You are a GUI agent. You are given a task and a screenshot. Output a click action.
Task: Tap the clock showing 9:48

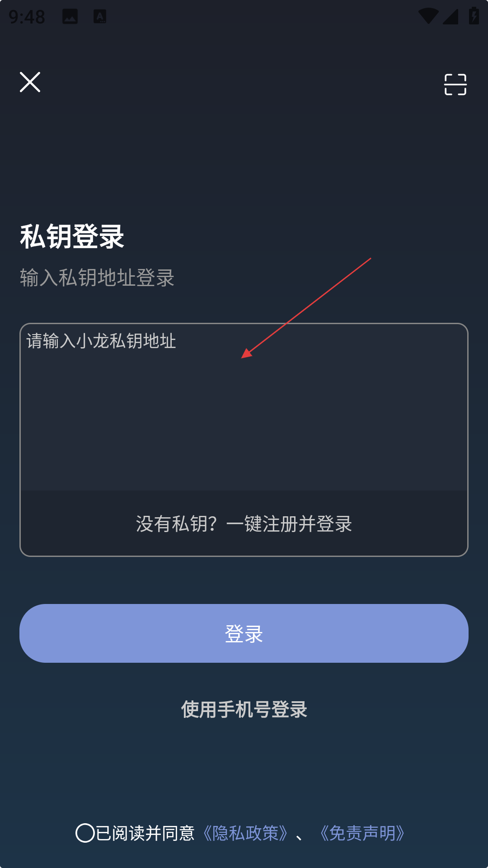27,17
